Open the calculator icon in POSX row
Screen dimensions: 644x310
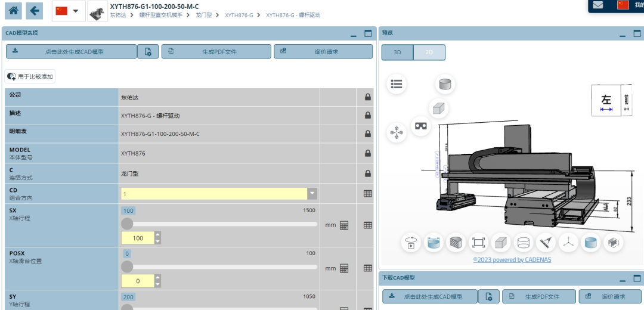click(344, 268)
